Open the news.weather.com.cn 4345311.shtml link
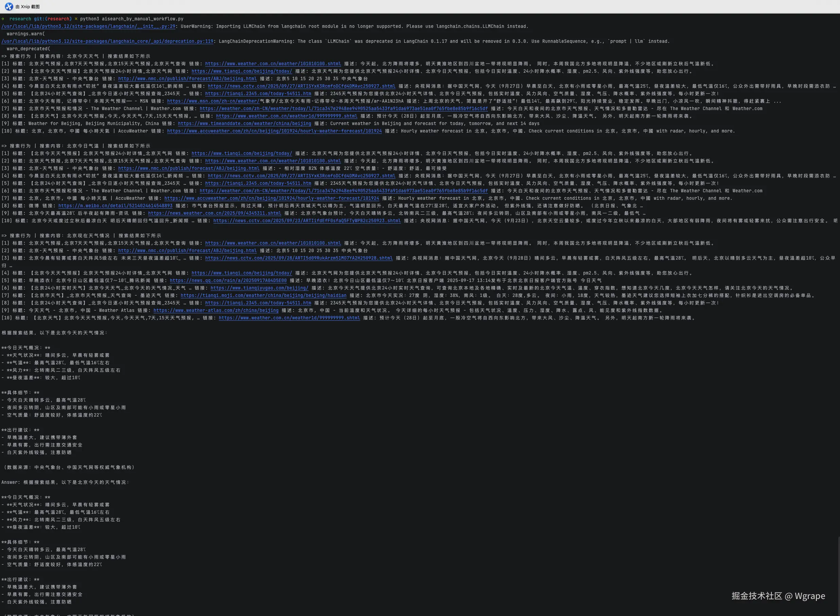Viewport: 840px width, 616px height. pos(214,213)
